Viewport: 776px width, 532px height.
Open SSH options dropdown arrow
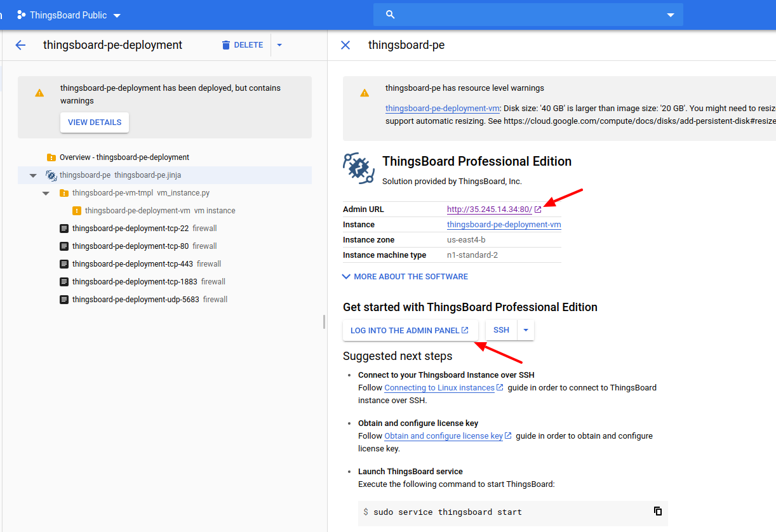pos(526,330)
